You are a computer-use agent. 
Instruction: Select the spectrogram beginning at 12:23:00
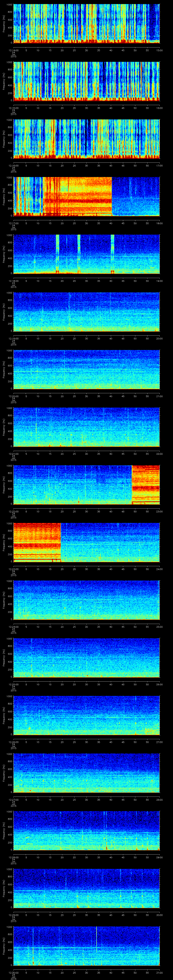point(87,543)
